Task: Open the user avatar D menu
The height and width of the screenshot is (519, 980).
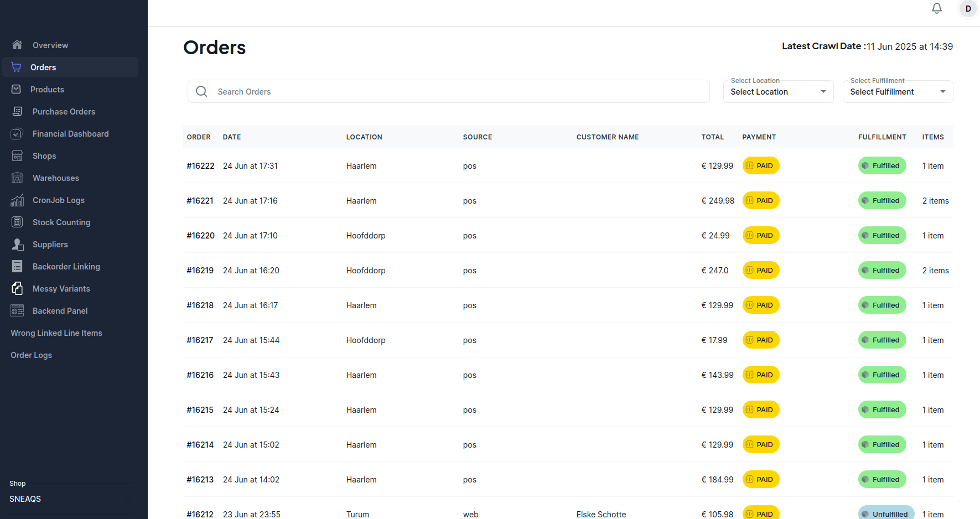Action: coord(968,9)
